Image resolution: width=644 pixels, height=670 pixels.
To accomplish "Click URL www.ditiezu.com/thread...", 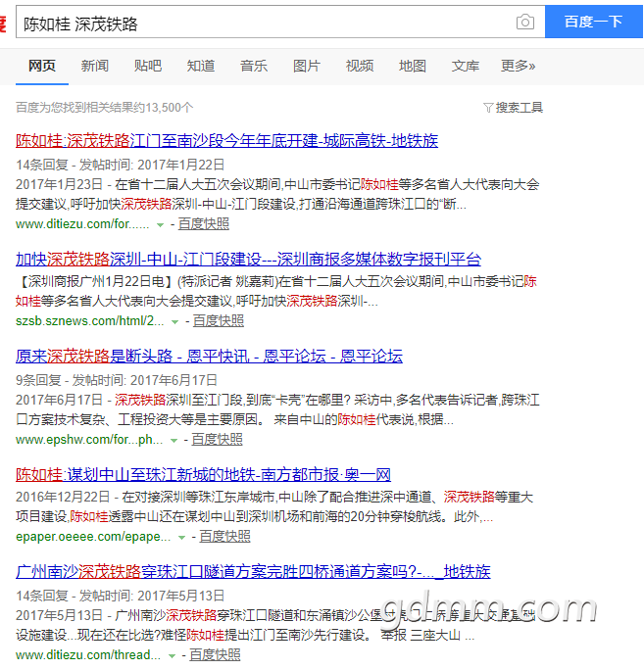I will (88, 654).
